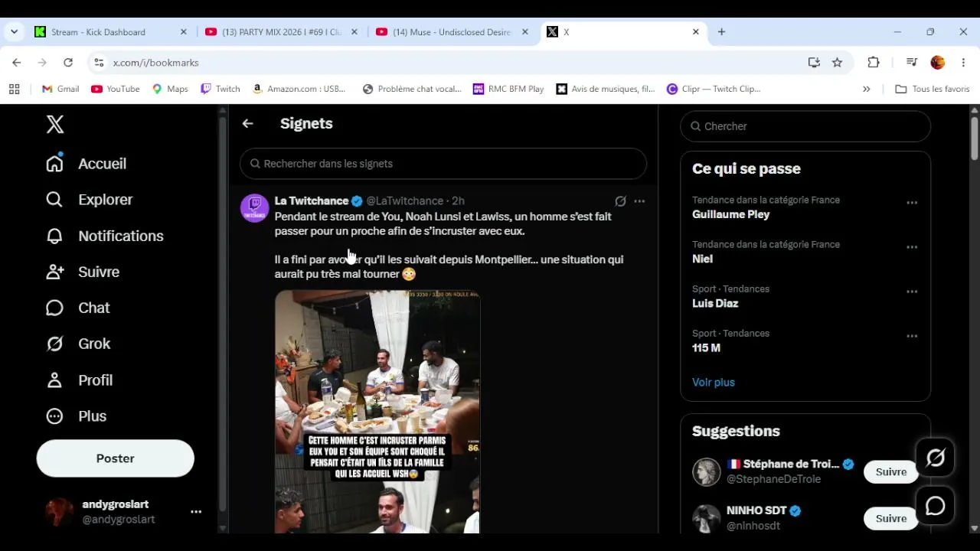
Task: Close the Stream - Kick Dashboard tab
Action: pyautogui.click(x=183, y=32)
